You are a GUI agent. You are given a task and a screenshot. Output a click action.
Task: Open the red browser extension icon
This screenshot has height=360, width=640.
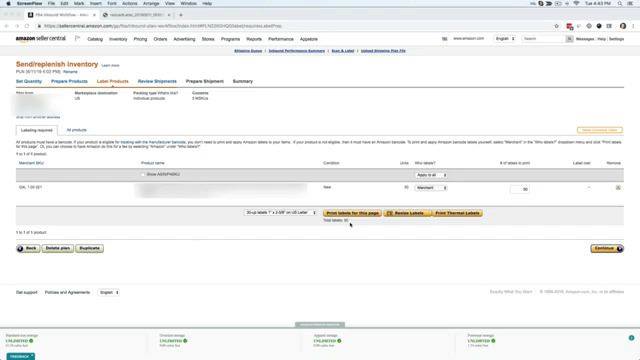(x=569, y=26)
